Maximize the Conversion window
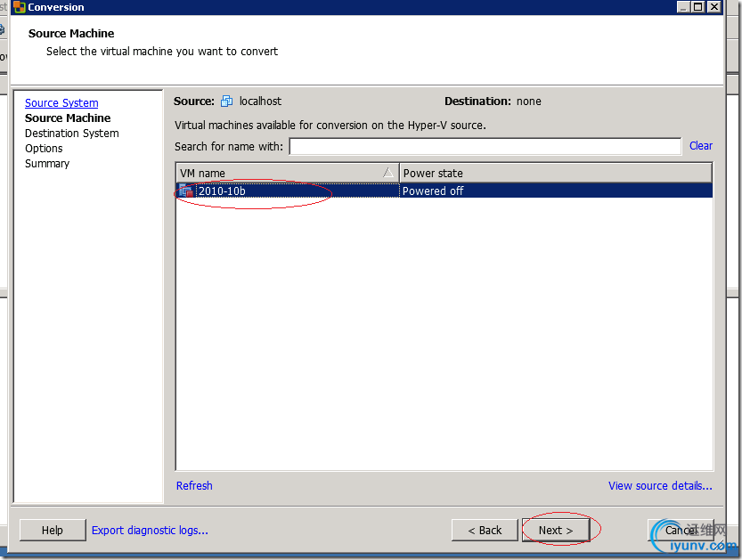Viewport: 742px width, 560px height. click(x=698, y=7)
